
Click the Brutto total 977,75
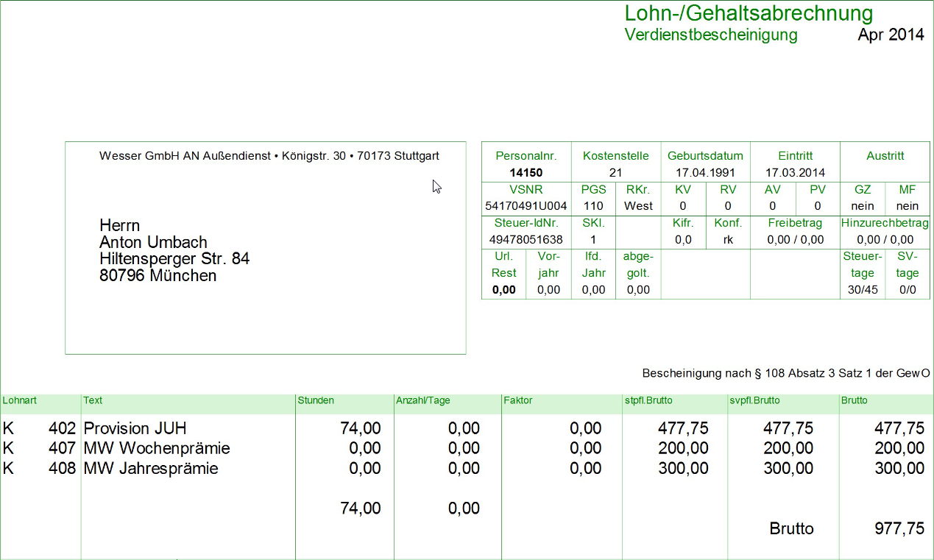pos(899,528)
